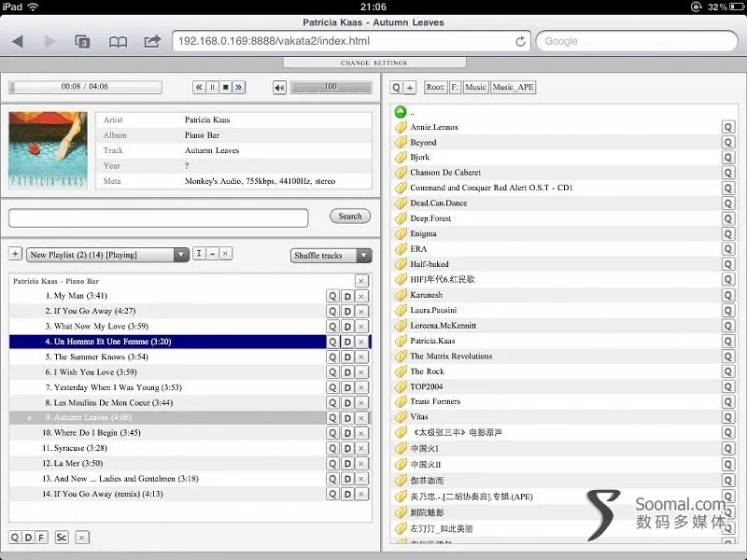747x560 pixels.
Task: Open the The Matrix Revolutions folder
Action: [451, 356]
